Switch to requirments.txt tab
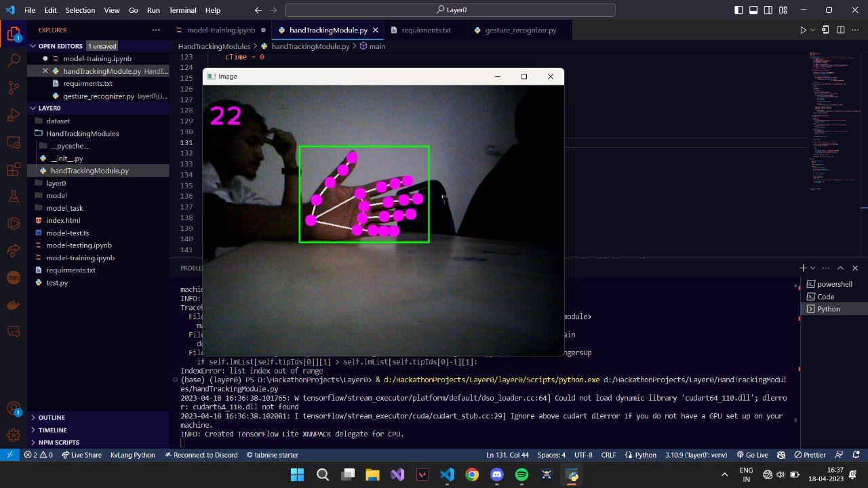868x488 pixels. click(x=426, y=30)
